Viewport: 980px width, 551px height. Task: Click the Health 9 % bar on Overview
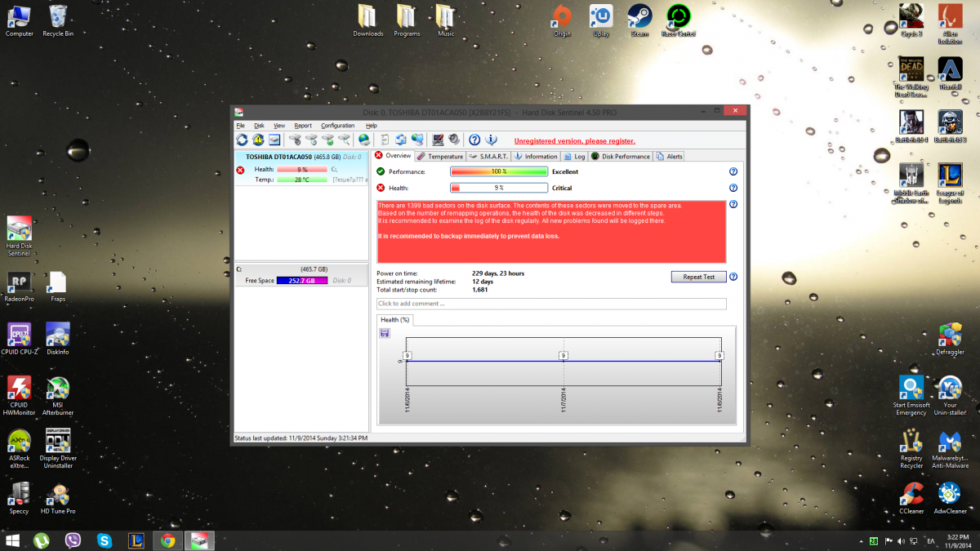coord(499,188)
